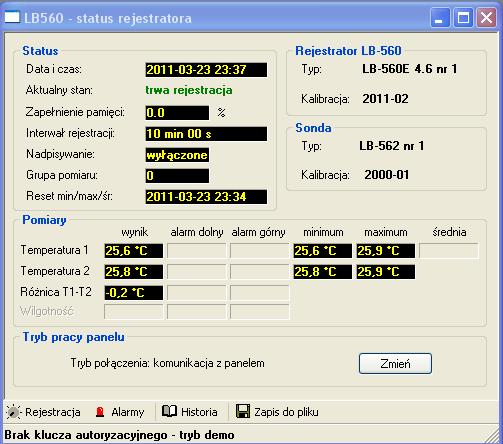The height and width of the screenshot is (444, 503).
Task: Click the green 'trwa rejestracja' status text
Action: (x=189, y=90)
